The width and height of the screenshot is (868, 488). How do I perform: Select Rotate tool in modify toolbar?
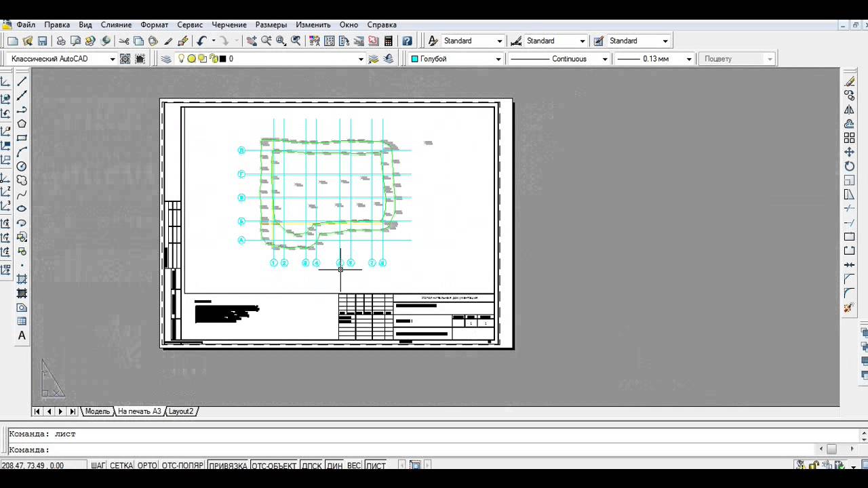coord(849,166)
